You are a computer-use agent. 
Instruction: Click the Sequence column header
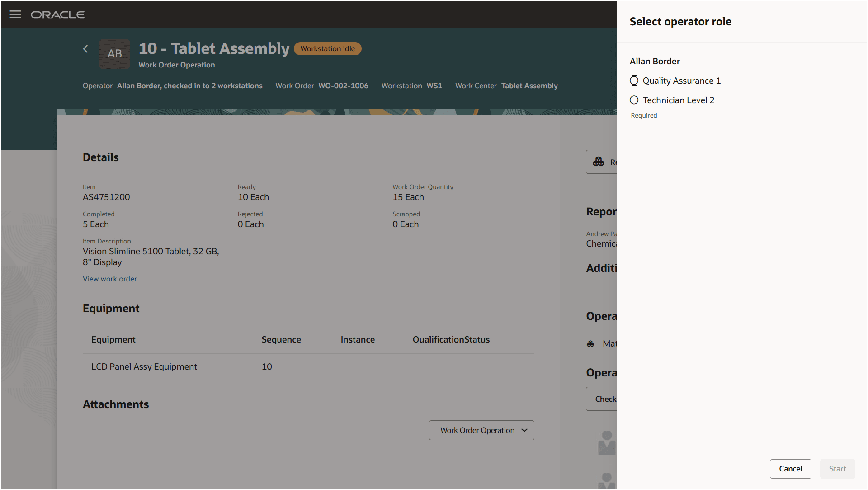click(281, 340)
